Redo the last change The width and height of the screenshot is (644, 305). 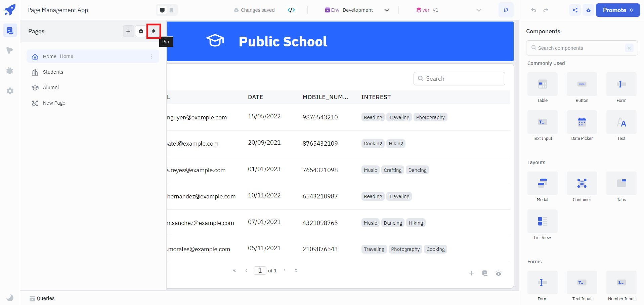546,10
